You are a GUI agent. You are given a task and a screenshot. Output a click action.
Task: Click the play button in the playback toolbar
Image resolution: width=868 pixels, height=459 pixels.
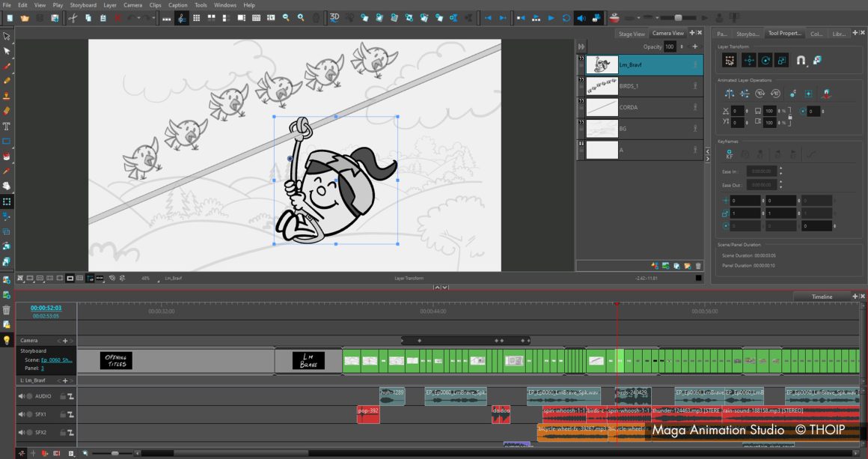click(551, 18)
